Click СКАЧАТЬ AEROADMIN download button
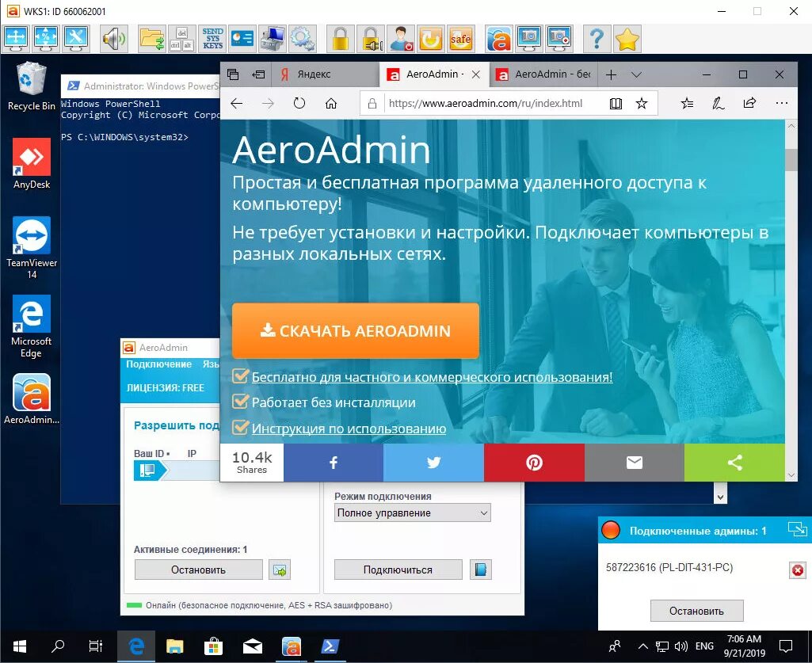 pos(355,330)
